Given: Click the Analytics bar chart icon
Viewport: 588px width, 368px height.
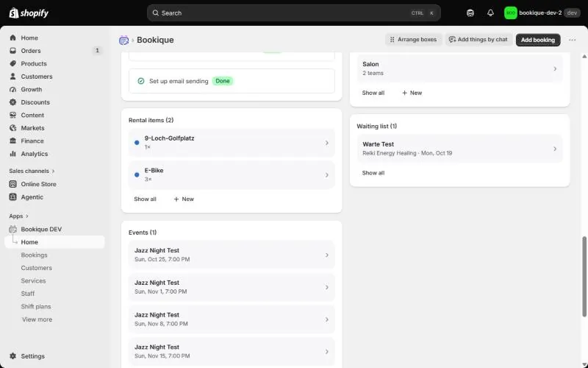Looking at the screenshot, I should point(13,154).
